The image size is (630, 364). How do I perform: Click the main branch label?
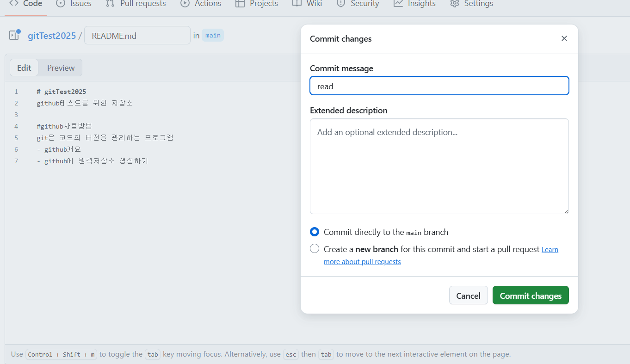click(213, 35)
